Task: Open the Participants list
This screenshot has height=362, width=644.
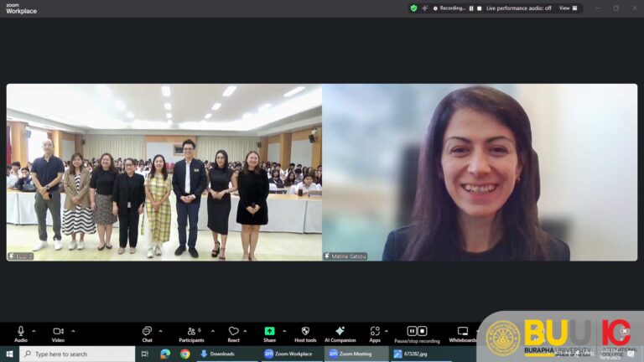Action: [x=191, y=333]
